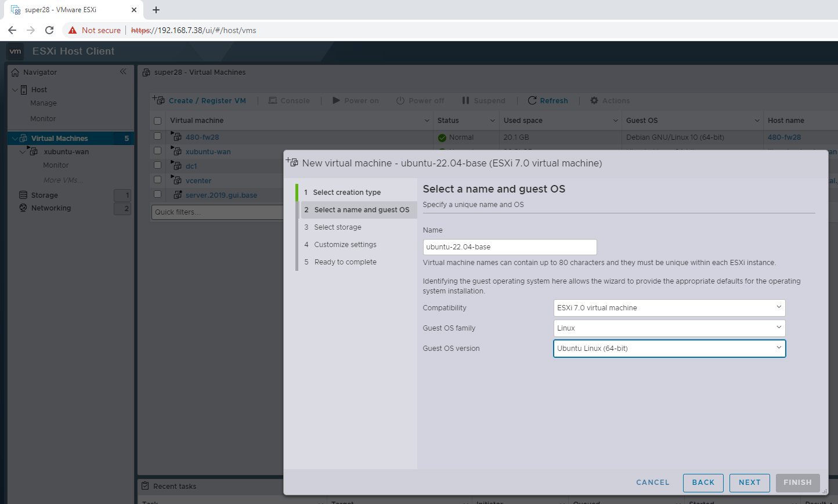
Task: Click Suspend in the toolbar
Action: 483,100
